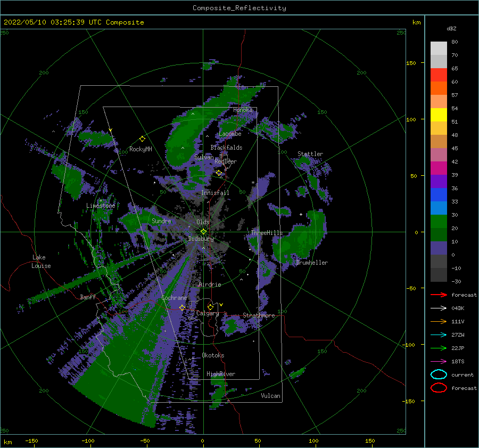Click the red forecast ellipse icon
This screenshot has height=448, width=479.
click(x=439, y=388)
